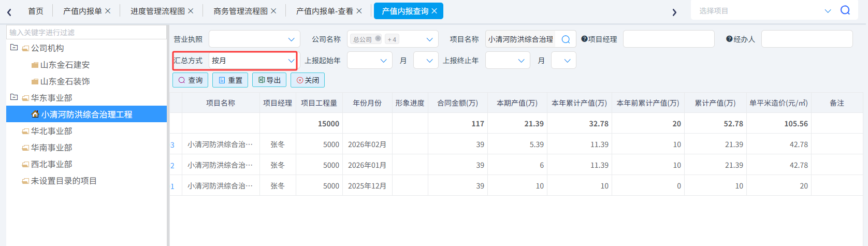Click the 导出 button
Viewport: 868px width, 246px height.
tap(269, 80)
